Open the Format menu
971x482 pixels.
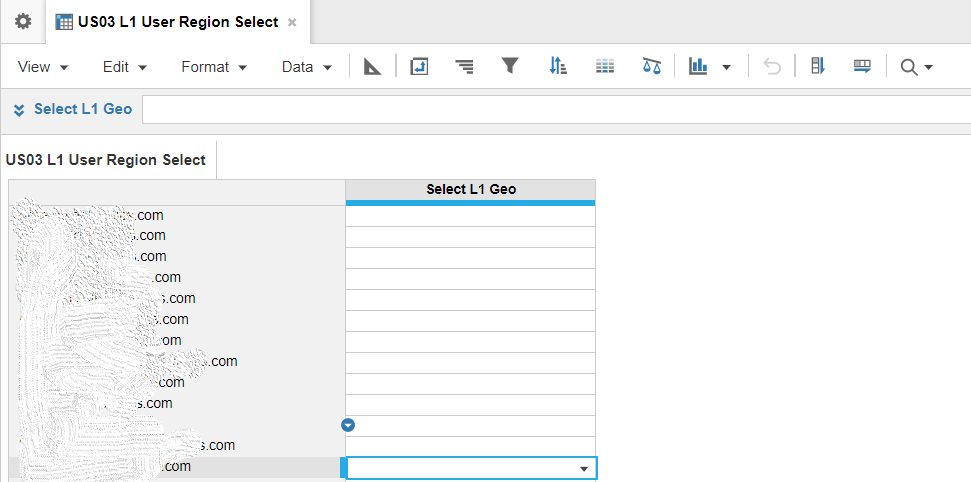point(214,67)
